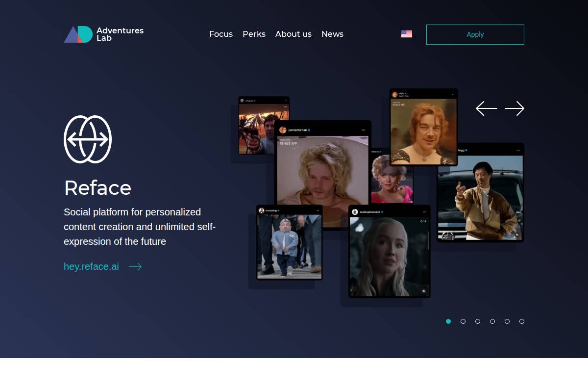The width and height of the screenshot is (588, 368).
Task: Click the Reface globe logo icon
Action: (88, 139)
